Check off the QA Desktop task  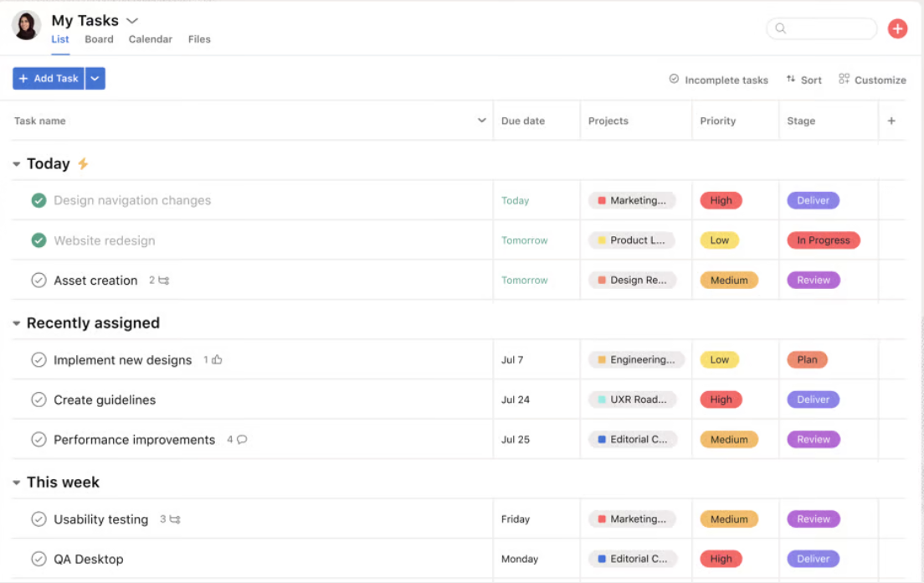(38, 559)
